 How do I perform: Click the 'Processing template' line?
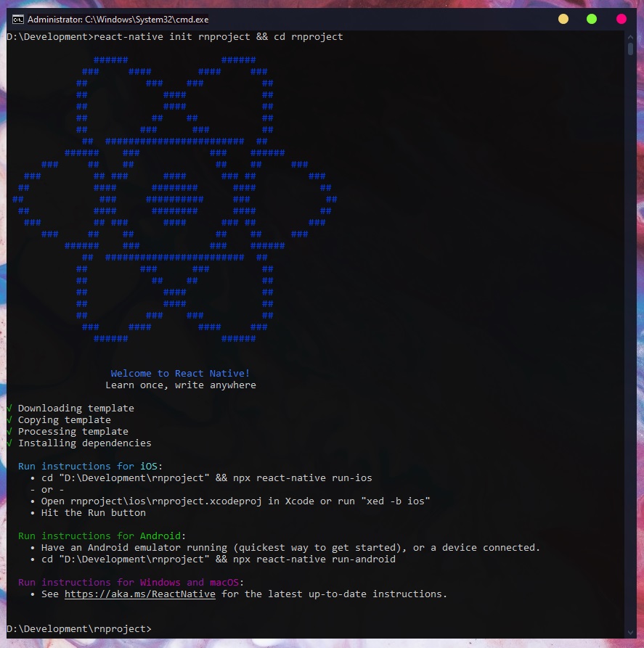click(x=73, y=432)
